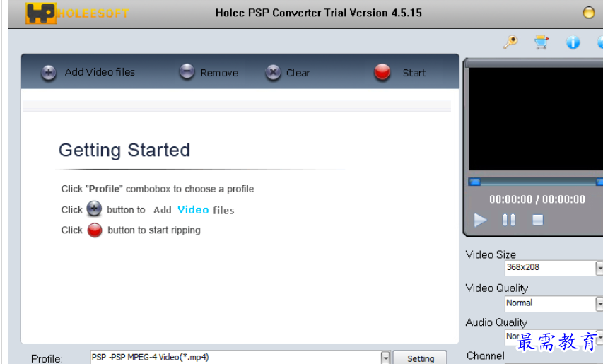
Task: Click the Remove minus icon
Action: pos(187,71)
